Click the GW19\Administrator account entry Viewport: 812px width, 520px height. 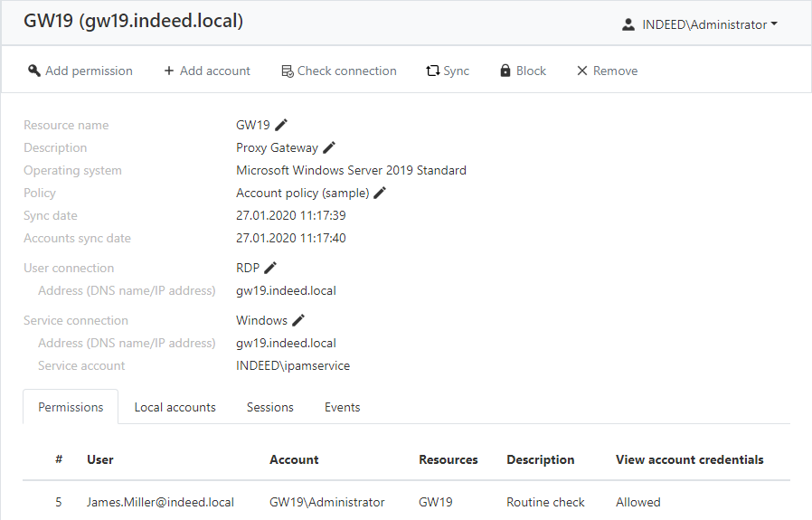[326, 502]
